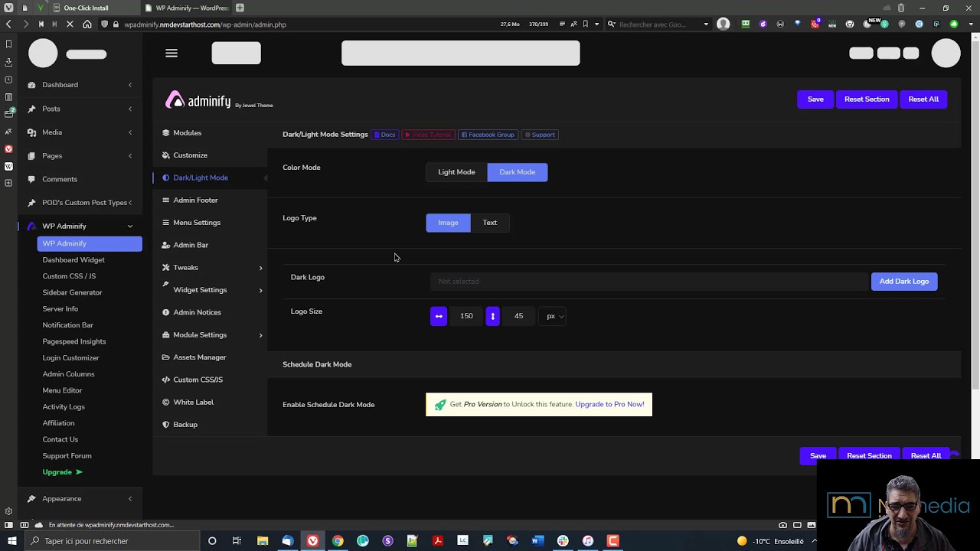Click the logo height field showing 45
Screen dimensions: 980x551
[519, 316]
